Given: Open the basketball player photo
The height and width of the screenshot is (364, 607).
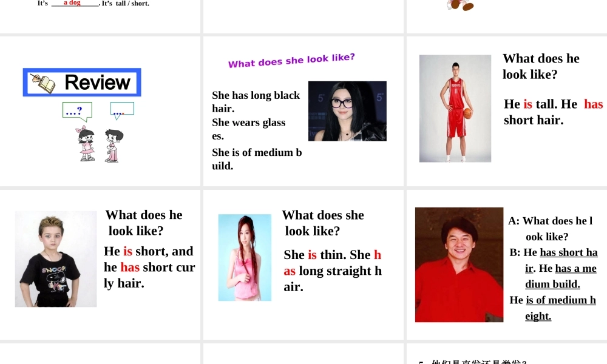Looking at the screenshot, I should [x=455, y=109].
